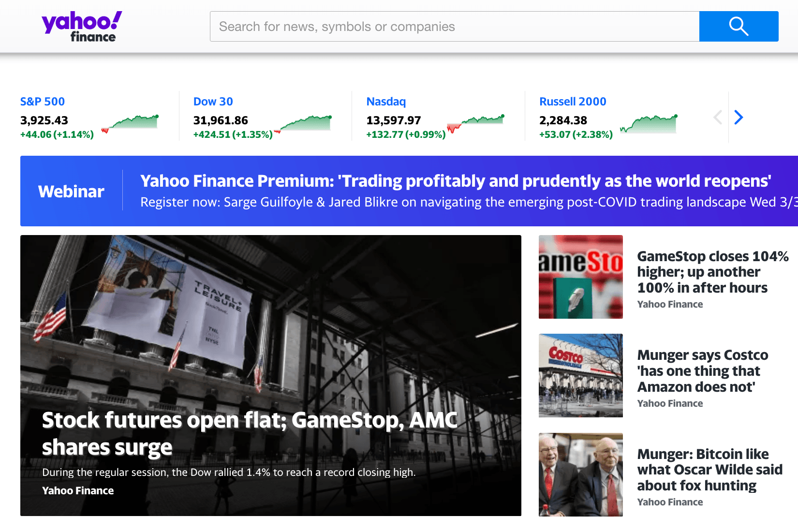The height and width of the screenshot is (532, 798).
Task: Open the Yahoo Finance Premium webinar headline
Action: (x=456, y=181)
